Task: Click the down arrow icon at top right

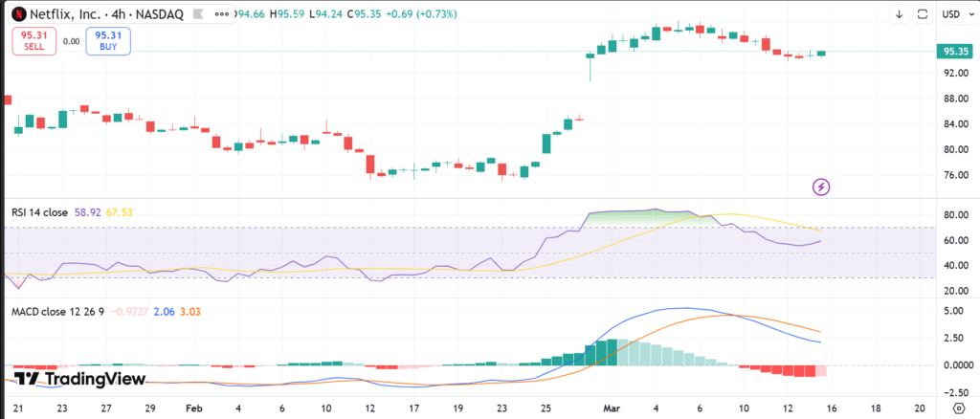Action: (x=900, y=14)
